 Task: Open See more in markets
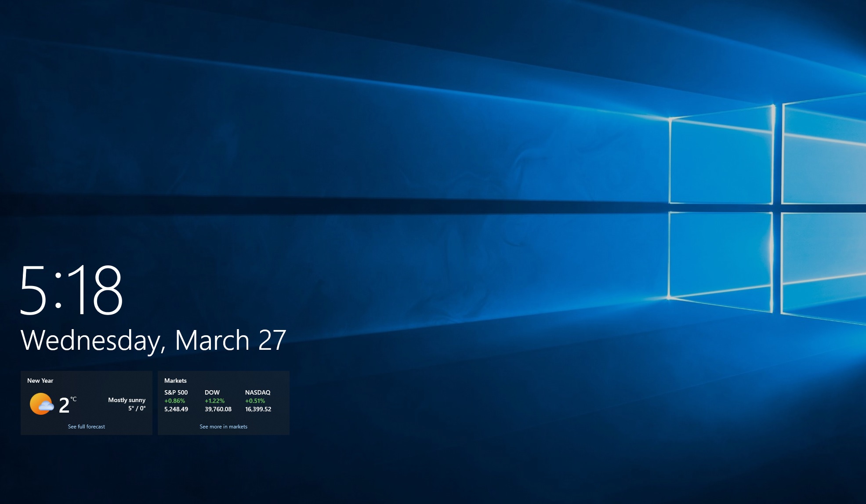(224, 426)
